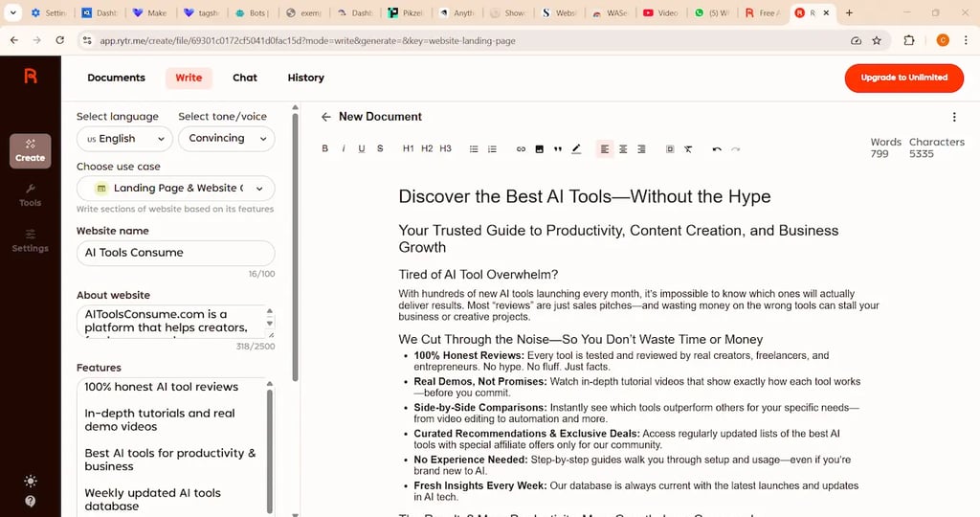Image resolution: width=980 pixels, height=517 pixels.
Task: Undo the last edit
Action: point(717,149)
